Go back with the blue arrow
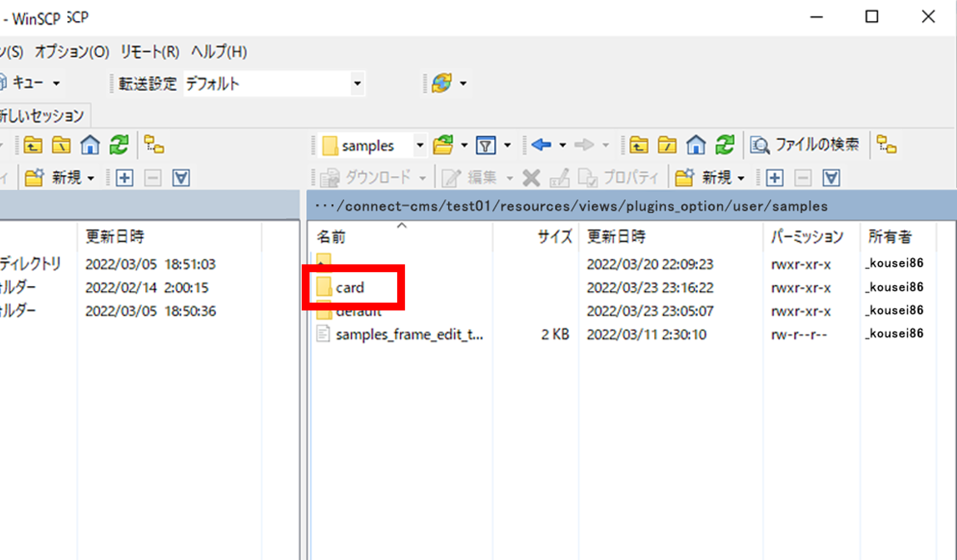The image size is (957, 560). (541, 145)
